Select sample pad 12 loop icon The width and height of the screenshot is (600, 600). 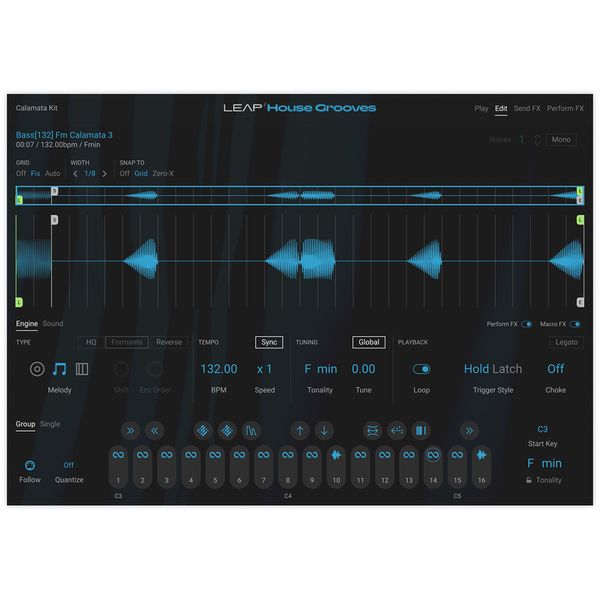[x=385, y=455]
